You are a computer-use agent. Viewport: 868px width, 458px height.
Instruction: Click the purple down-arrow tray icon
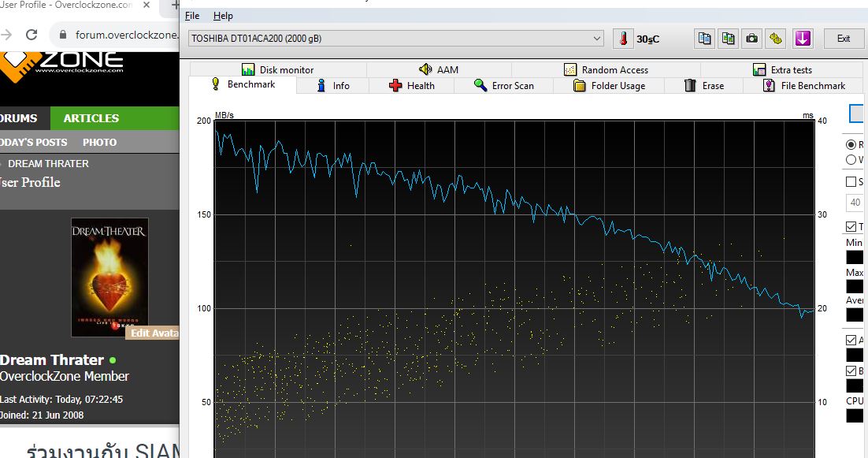coord(802,39)
